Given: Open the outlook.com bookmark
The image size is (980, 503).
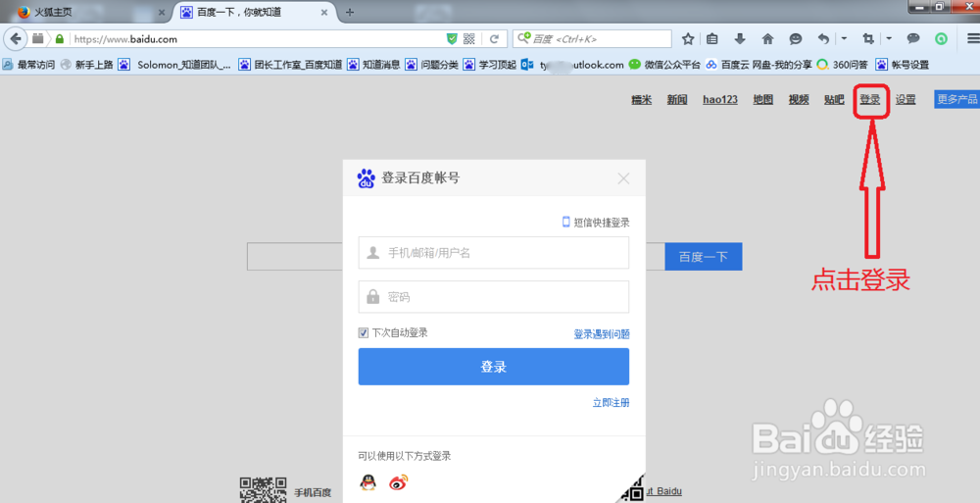Looking at the screenshot, I should click(572, 65).
